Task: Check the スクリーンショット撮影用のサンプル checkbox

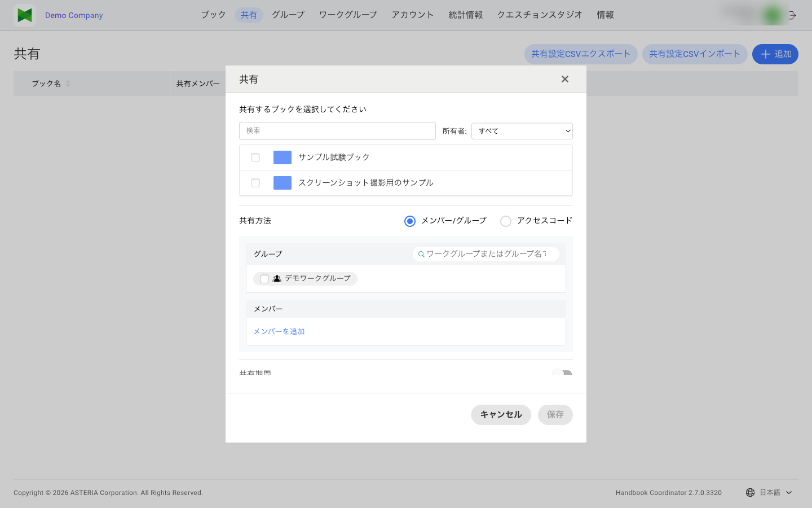Action: tap(255, 183)
